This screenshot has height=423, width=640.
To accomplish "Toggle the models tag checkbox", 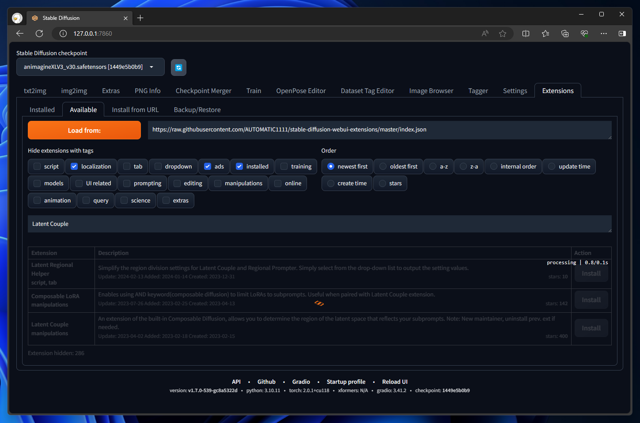I will [x=37, y=183].
